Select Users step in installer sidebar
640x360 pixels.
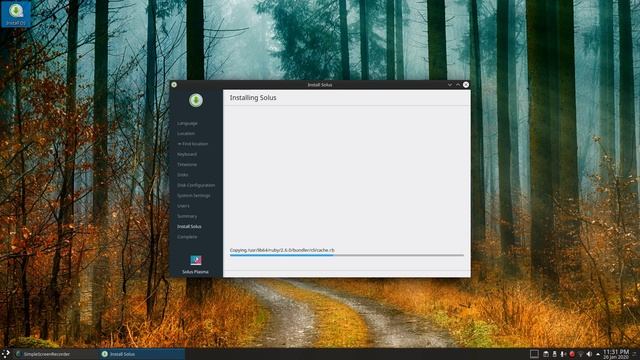point(183,206)
